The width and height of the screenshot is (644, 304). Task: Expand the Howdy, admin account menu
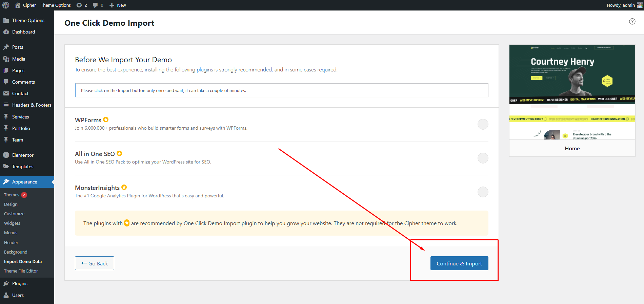point(621,5)
